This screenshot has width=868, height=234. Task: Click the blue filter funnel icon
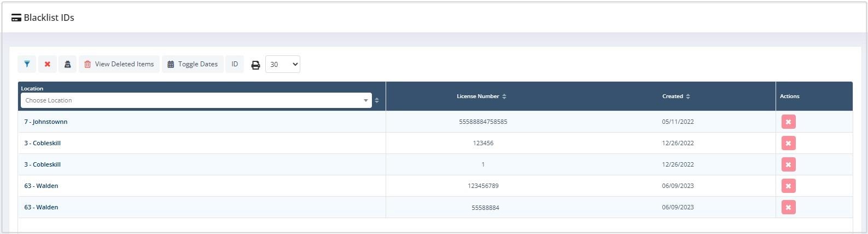[27, 64]
